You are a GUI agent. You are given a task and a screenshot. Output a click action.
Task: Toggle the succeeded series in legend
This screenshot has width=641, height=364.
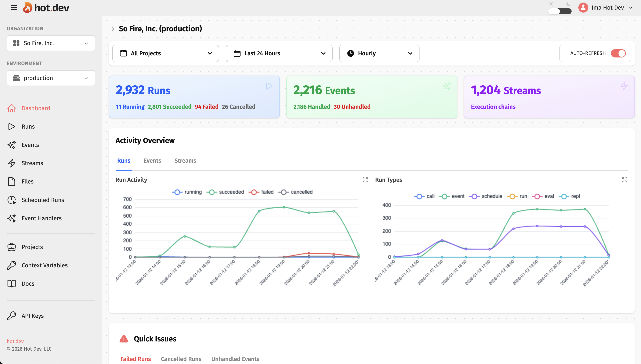225,192
